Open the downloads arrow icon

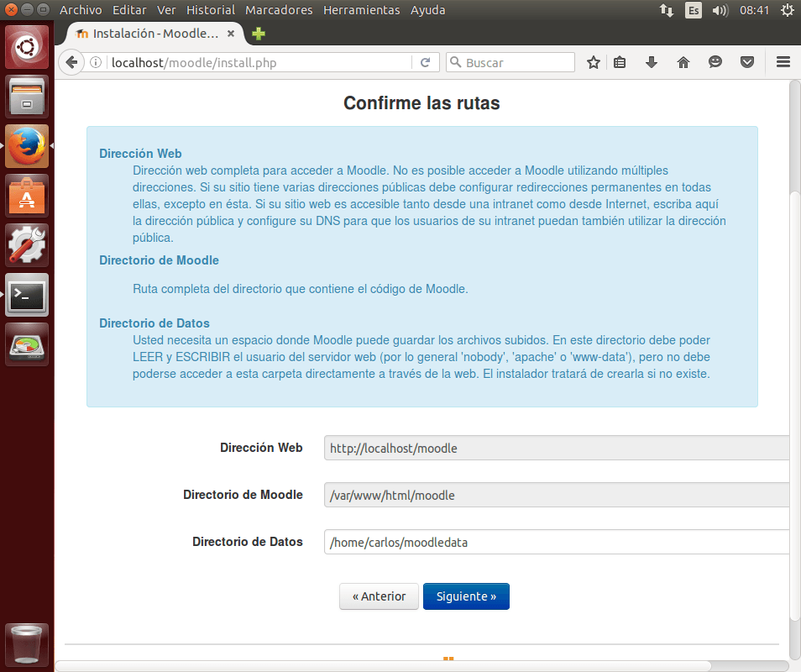pyautogui.click(x=652, y=62)
